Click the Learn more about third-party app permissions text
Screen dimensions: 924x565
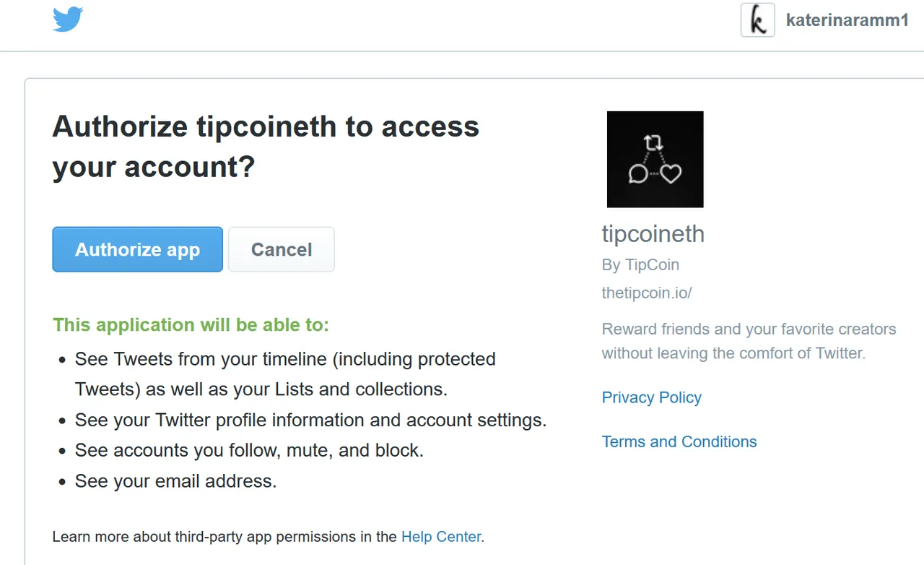point(225,537)
